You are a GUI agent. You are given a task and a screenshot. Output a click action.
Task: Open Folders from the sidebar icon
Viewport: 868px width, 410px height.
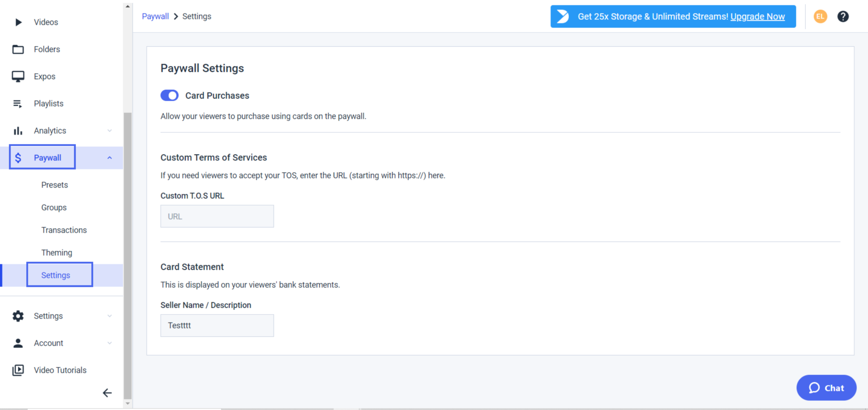(x=19, y=49)
